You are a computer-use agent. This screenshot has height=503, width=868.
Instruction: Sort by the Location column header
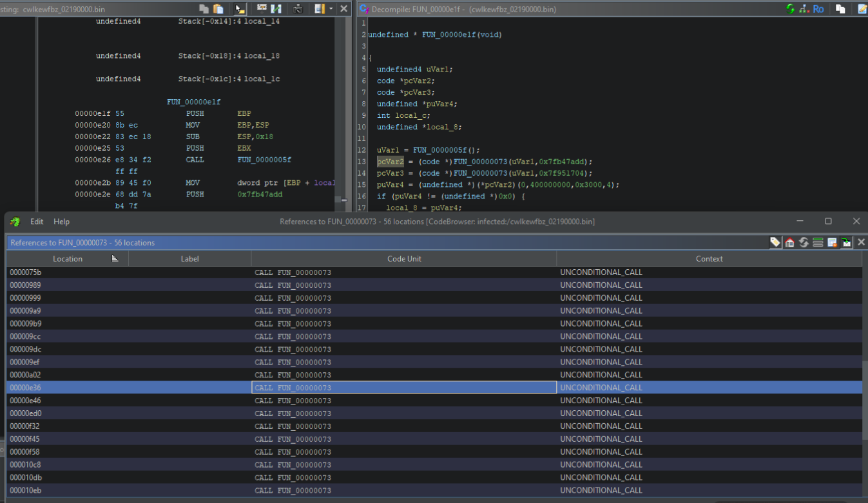[68, 258]
